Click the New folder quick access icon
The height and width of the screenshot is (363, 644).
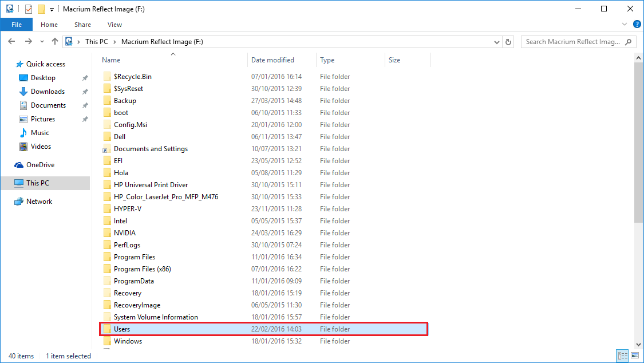[41, 9]
